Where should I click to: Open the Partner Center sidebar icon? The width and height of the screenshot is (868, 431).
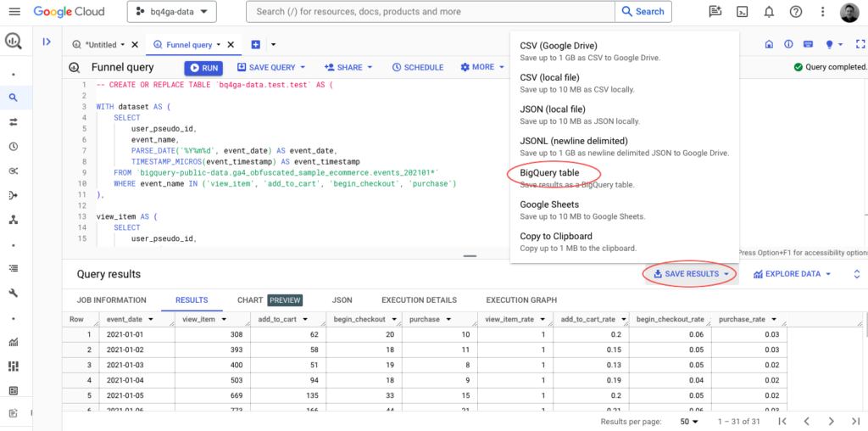(x=14, y=220)
